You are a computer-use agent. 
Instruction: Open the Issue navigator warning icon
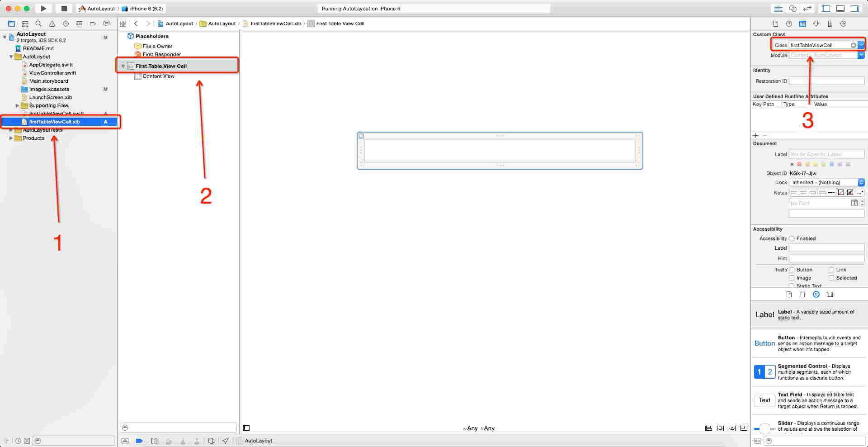pyautogui.click(x=52, y=24)
